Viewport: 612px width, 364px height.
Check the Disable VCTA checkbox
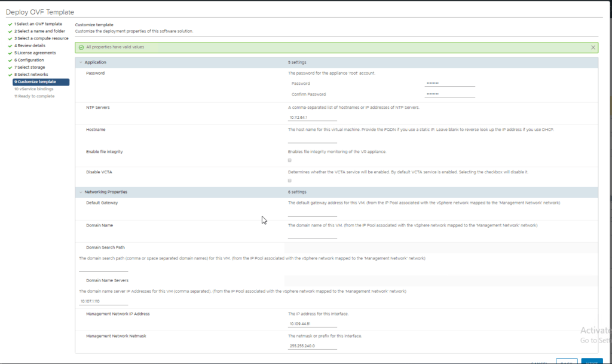point(290,181)
